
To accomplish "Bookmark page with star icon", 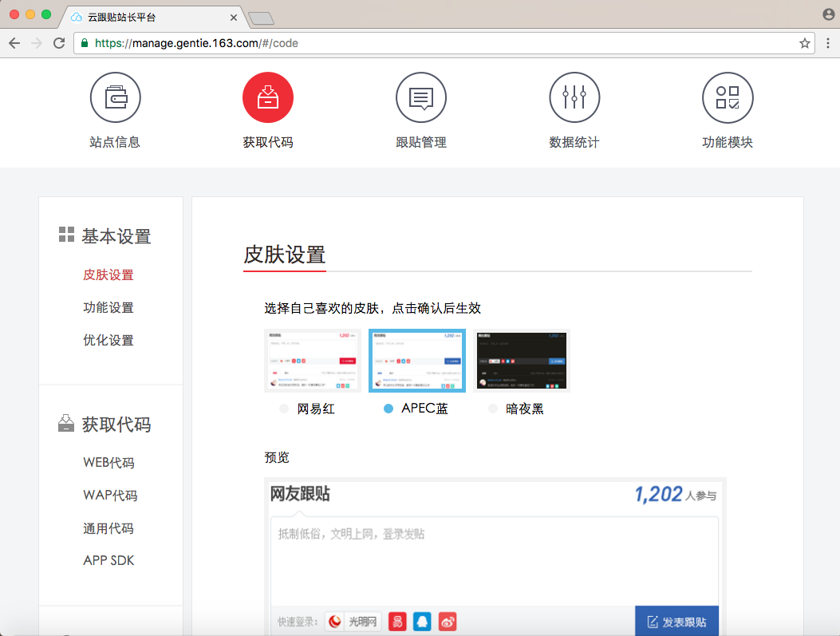I will click(x=805, y=43).
